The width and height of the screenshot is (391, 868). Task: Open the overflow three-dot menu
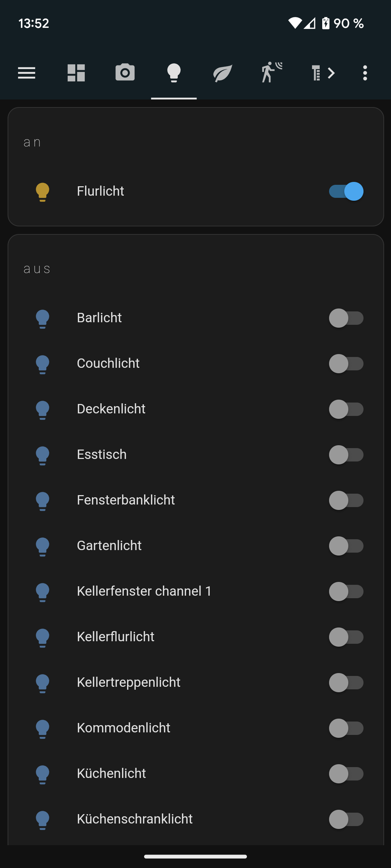pos(365,73)
